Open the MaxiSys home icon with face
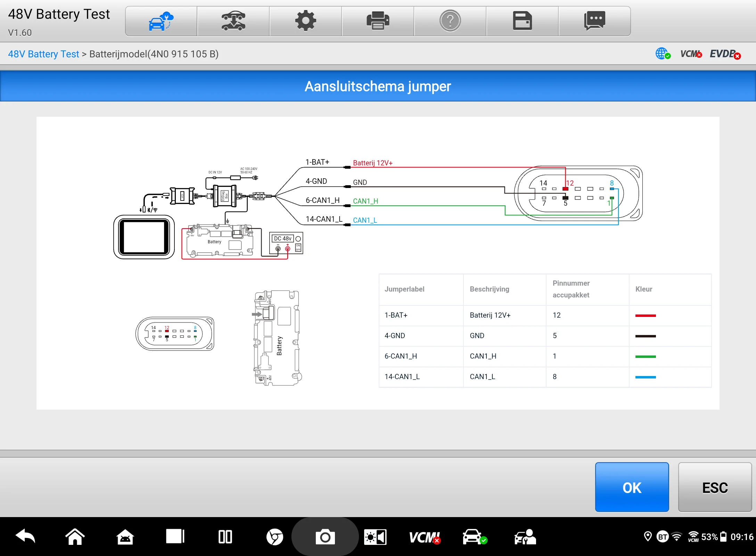Screen dimensions: 756x556 125,537
